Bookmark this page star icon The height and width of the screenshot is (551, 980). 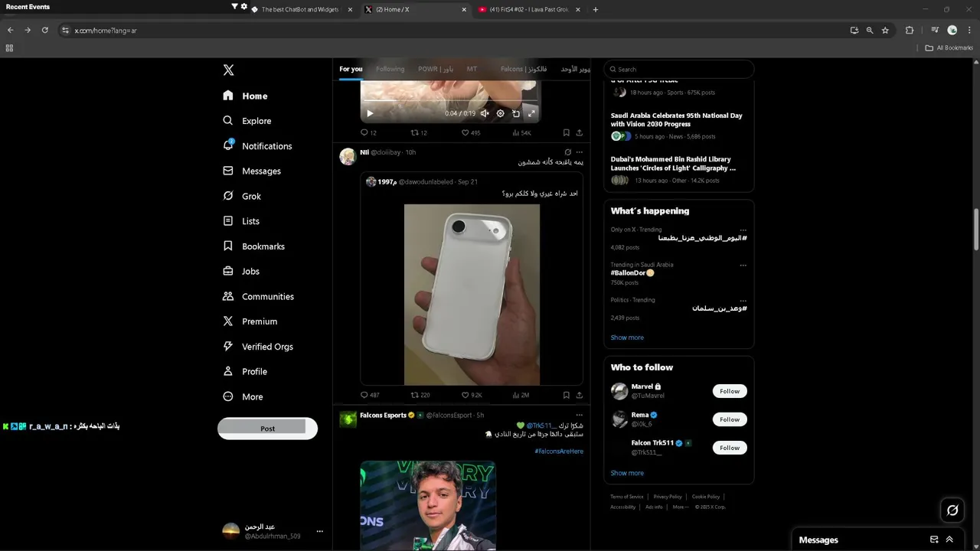tap(885, 30)
